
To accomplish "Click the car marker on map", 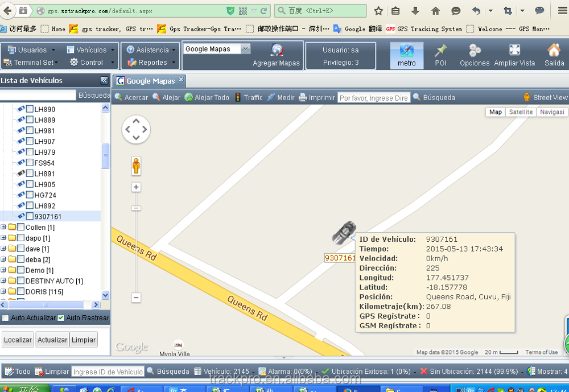I will pos(344,233).
